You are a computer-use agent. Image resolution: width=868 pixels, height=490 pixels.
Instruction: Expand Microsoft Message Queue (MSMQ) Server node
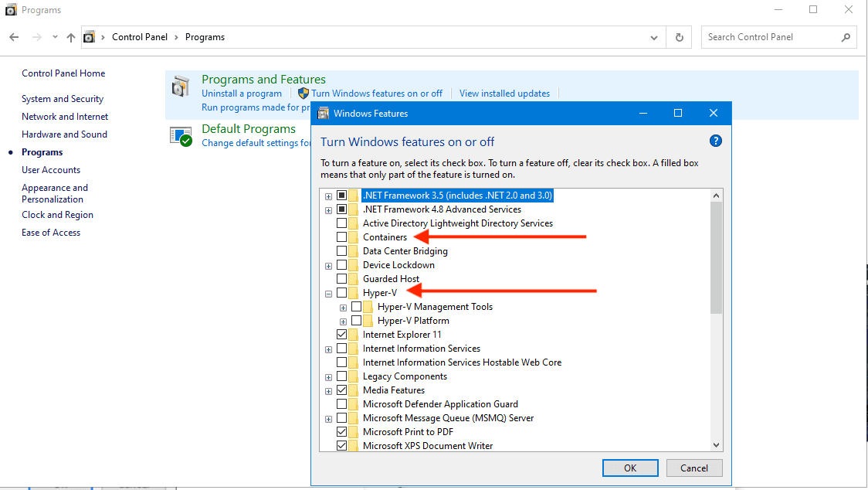point(328,419)
